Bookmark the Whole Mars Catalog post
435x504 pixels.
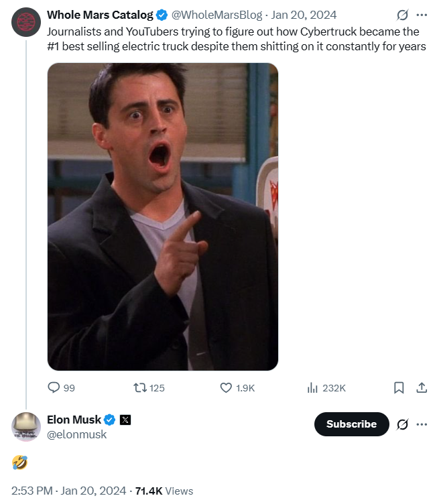[x=399, y=387]
